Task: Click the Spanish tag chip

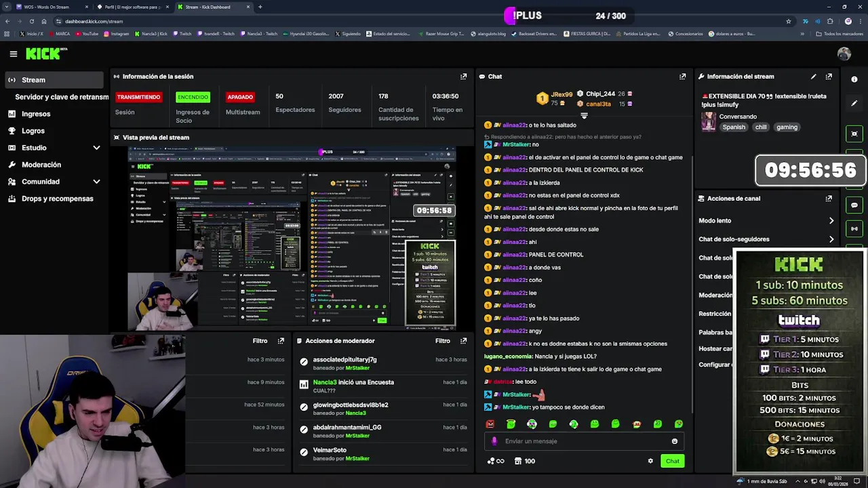Action: 734,127
